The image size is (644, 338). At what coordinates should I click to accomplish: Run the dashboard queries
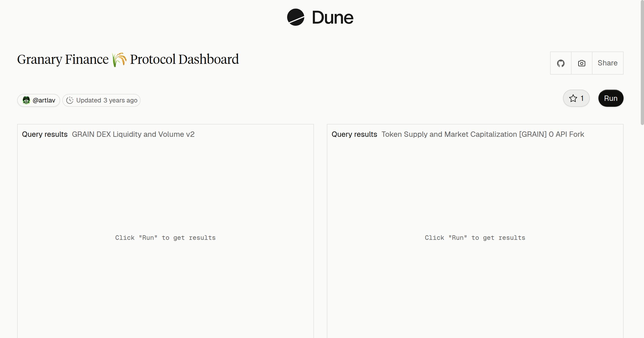[611, 98]
